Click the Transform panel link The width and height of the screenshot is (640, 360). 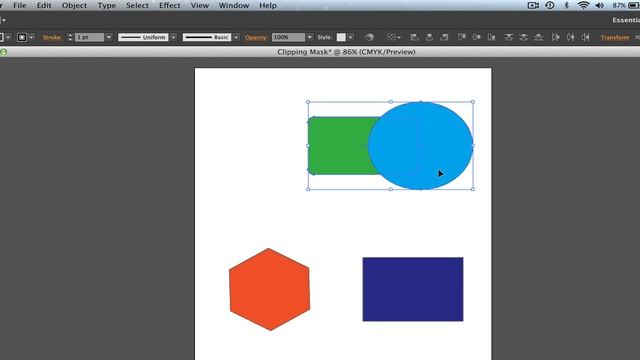point(615,37)
